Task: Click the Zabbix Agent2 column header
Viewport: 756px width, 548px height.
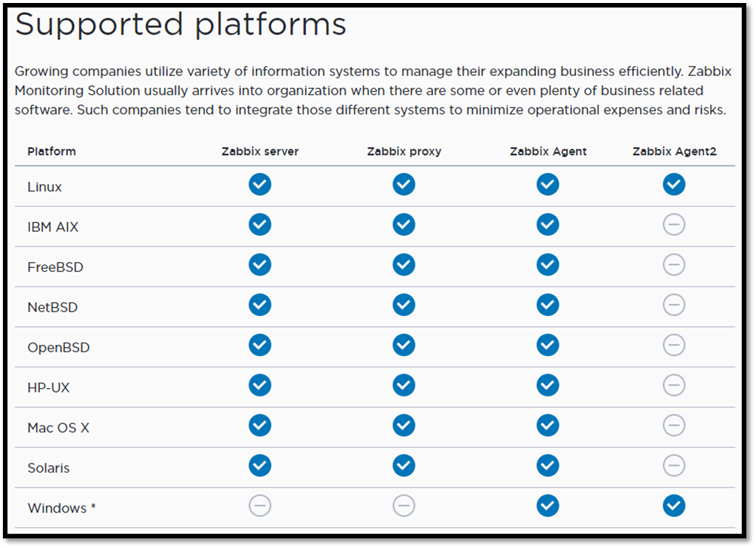Action: coord(674,151)
